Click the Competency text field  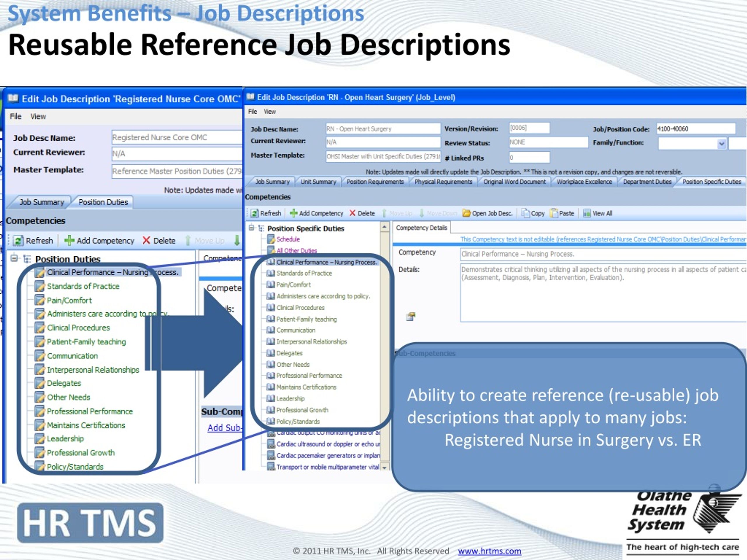tap(603, 254)
